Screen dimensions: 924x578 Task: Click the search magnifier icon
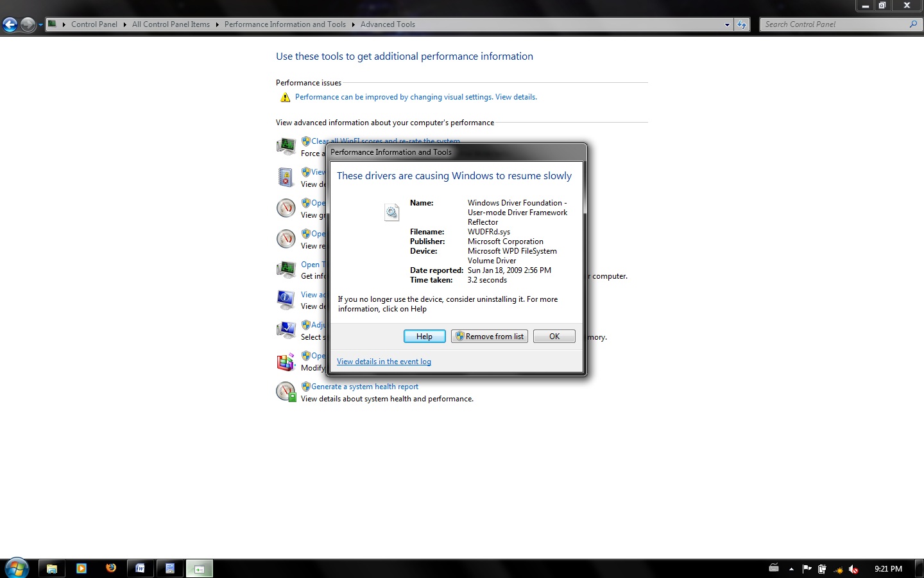(914, 24)
